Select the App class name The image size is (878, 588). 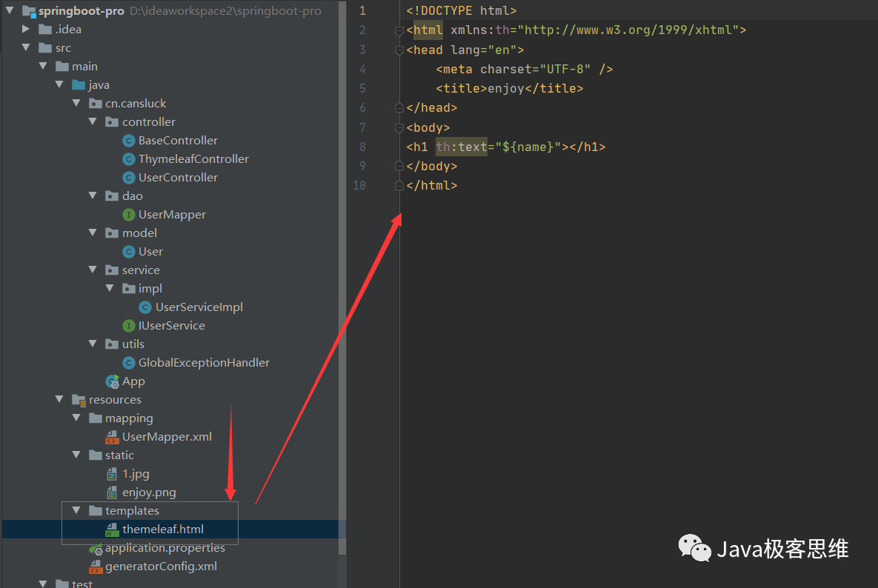pyautogui.click(x=133, y=381)
